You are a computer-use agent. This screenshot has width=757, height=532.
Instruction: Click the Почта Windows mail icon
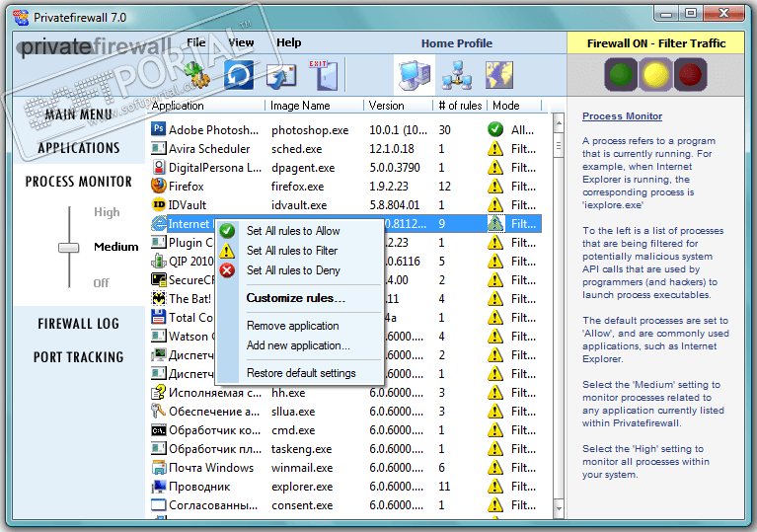[x=158, y=467]
